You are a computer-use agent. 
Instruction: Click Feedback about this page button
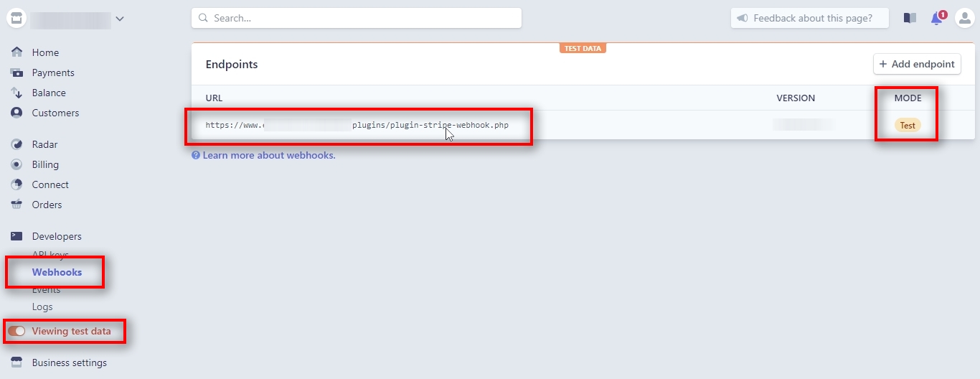coord(810,18)
